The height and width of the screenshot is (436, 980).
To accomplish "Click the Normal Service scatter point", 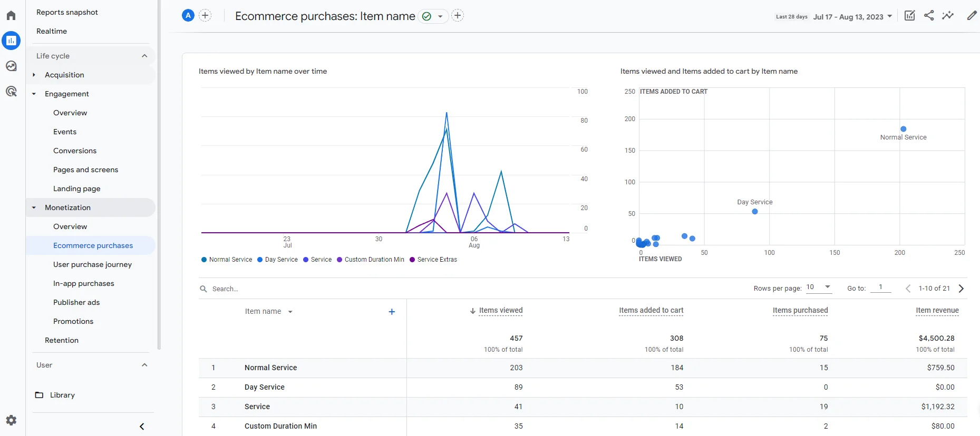I will [904, 129].
